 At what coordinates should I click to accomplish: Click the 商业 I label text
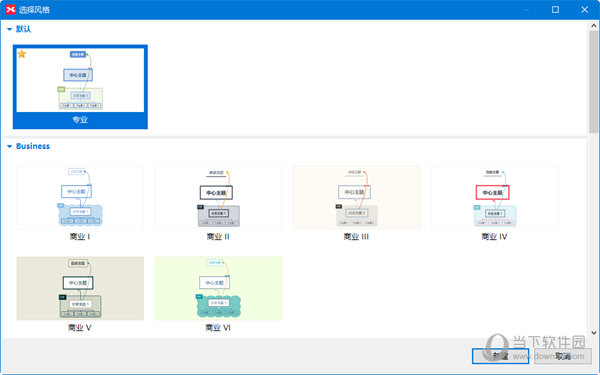tap(80, 237)
